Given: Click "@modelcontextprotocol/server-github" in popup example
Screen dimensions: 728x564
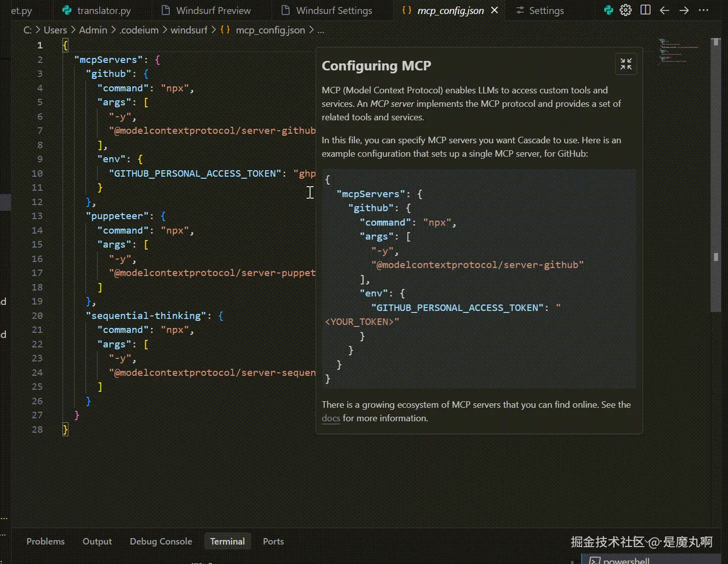Looking at the screenshot, I should [477, 265].
